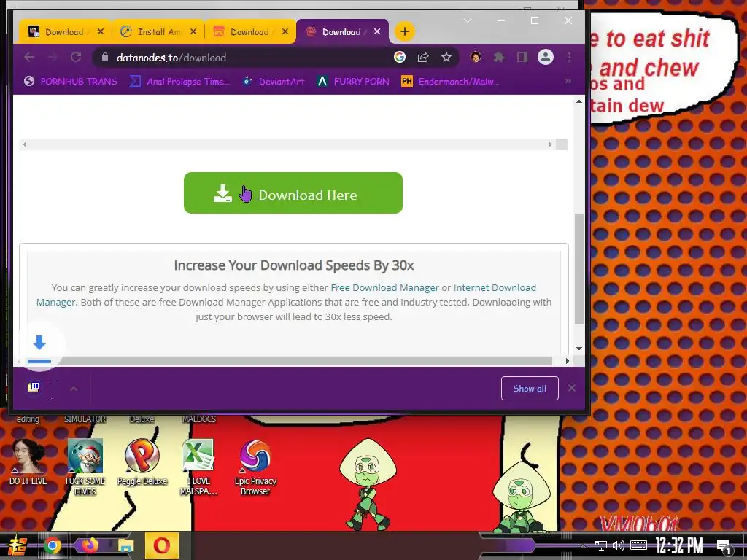
Task: Open File Explorer from the taskbar
Action: [x=125, y=545]
